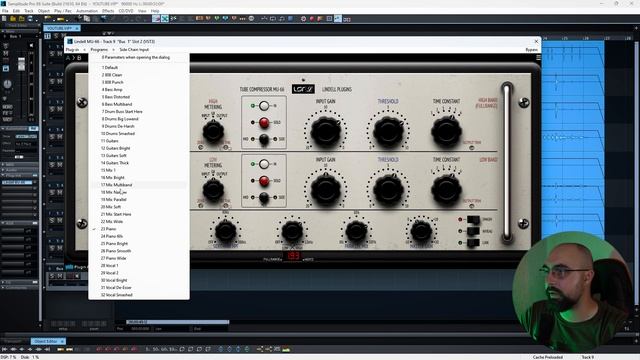The width and height of the screenshot is (640, 360).
Task: Click the low band Time Constant knob
Action: click(446, 190)
